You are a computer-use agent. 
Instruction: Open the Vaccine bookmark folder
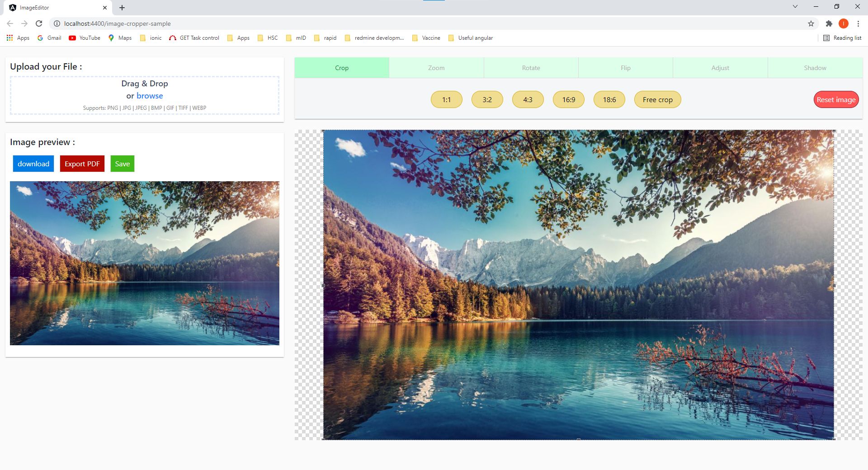click(x=426, y=38)
